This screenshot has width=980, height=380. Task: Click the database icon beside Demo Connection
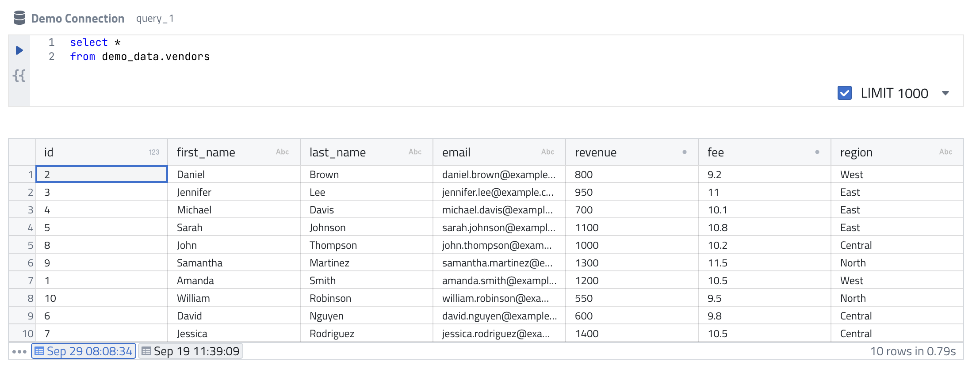coord(19,18)
